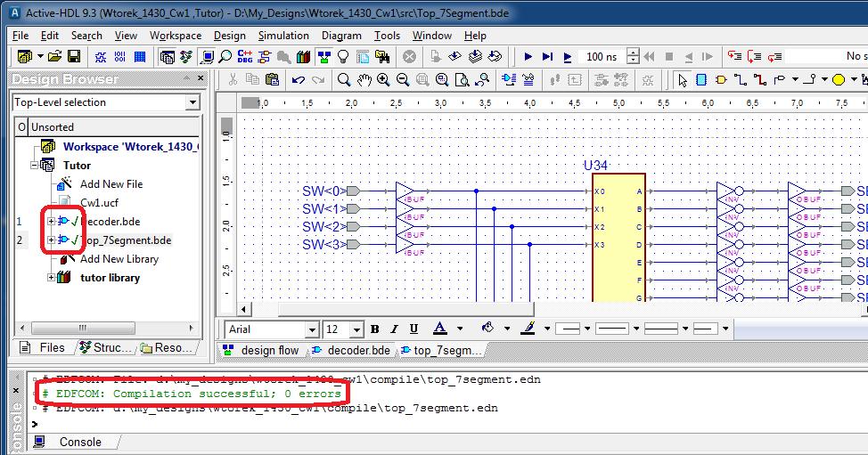Open the library manager books icon
This screenshot has width=868, height=455.
[303, 56]
